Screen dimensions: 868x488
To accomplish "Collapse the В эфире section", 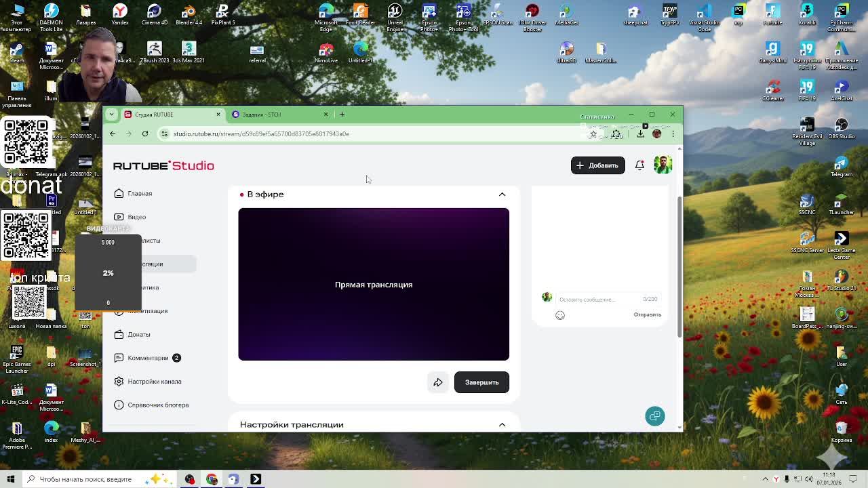I will [502, 195].
